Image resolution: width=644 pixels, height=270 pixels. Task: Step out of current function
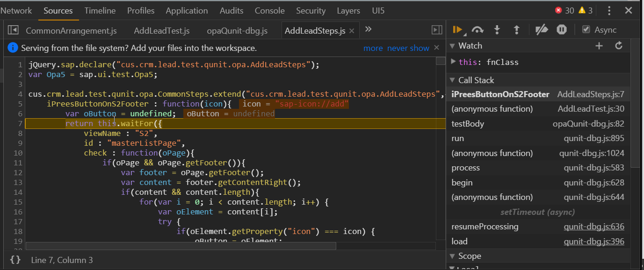click(517, 30)
